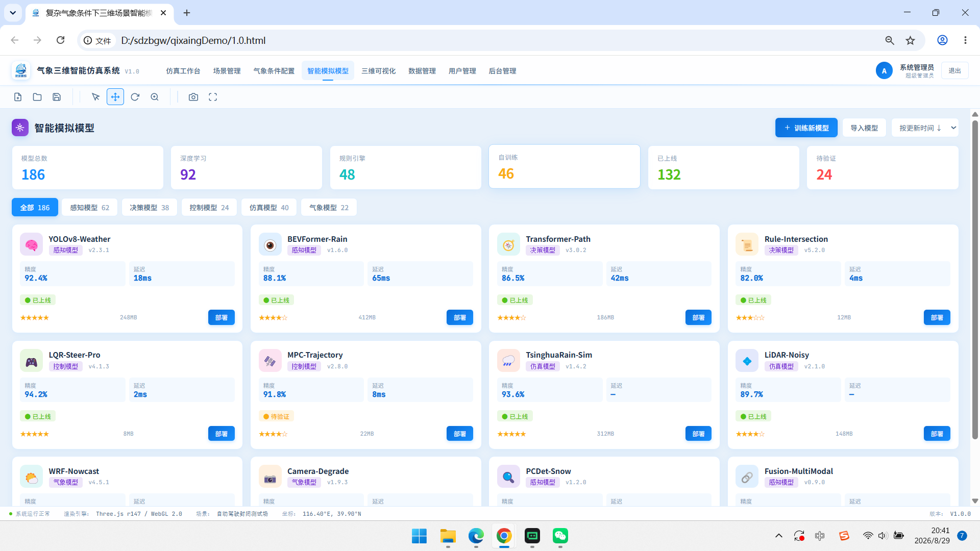Viewport: 980px width, 551px height.
Task: Click the 训练新模型 button
Action: click(806, 128)
